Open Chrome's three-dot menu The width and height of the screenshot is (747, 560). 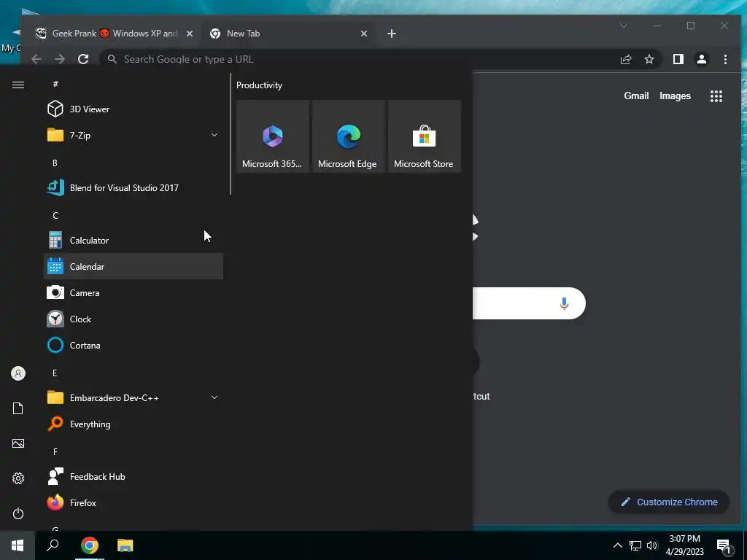(726, 59)
